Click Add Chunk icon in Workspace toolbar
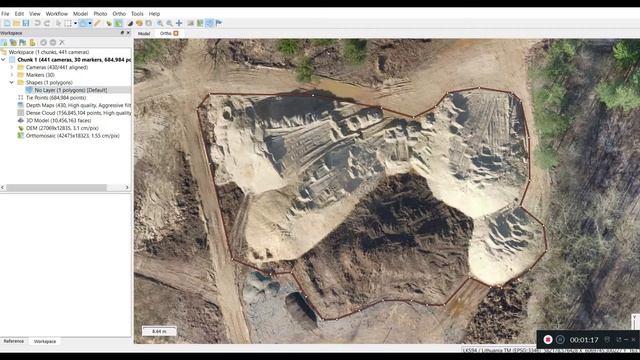The image size is (640, 360). (4, 42)
